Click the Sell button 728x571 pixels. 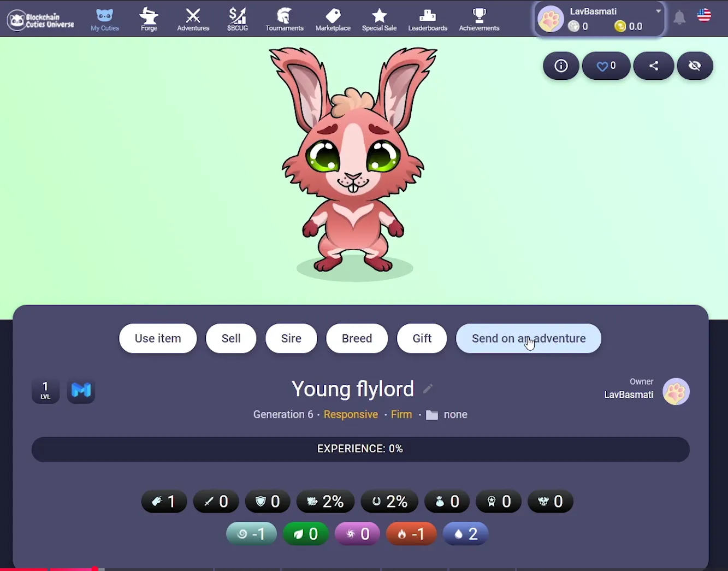tap(231, 339)
